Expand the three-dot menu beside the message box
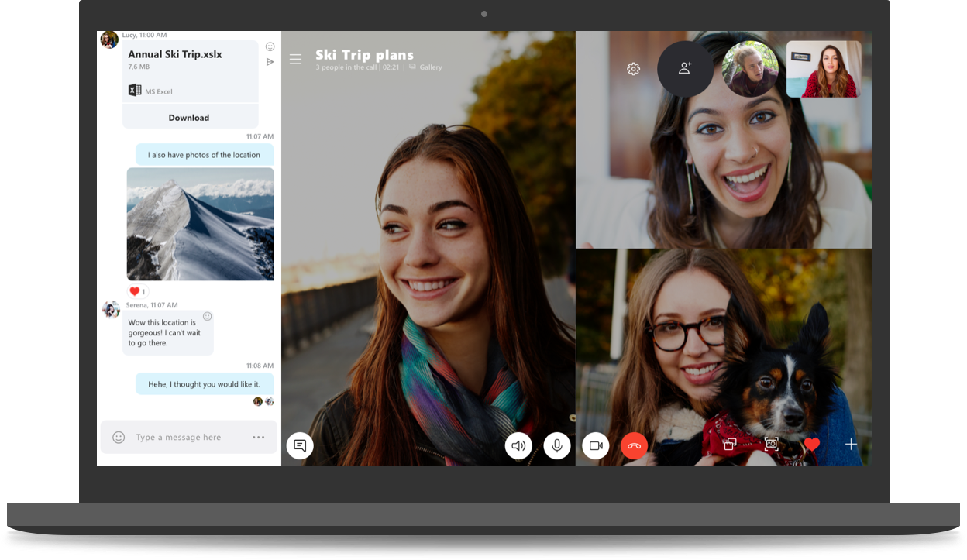Viewport: 967px width, 560px height. click(x=257, y=437)
